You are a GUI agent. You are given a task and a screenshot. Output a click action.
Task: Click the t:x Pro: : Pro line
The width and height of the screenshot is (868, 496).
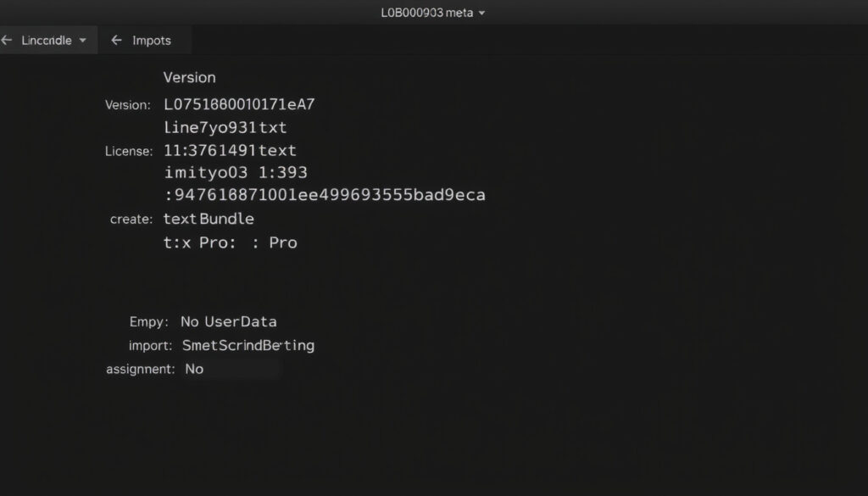[231, 242]
